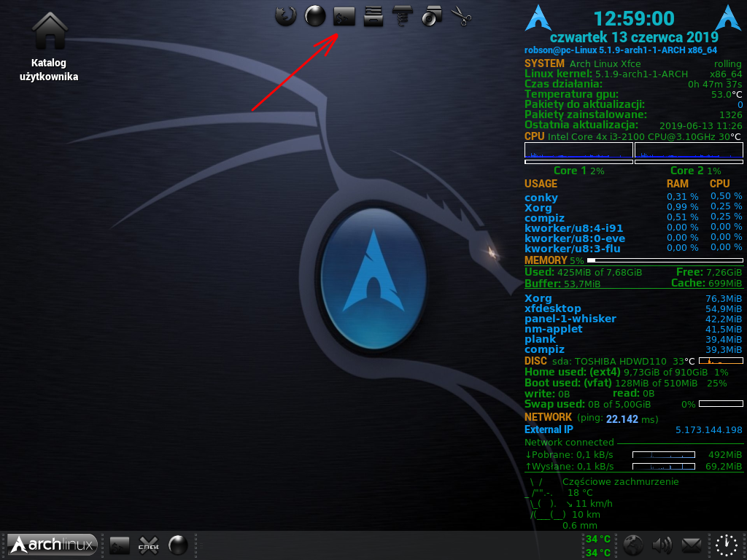Click the crossed-tools X icon in panel
Image resolution: width=747 pixels, height=560 pixels.
(x=149, y=545)
